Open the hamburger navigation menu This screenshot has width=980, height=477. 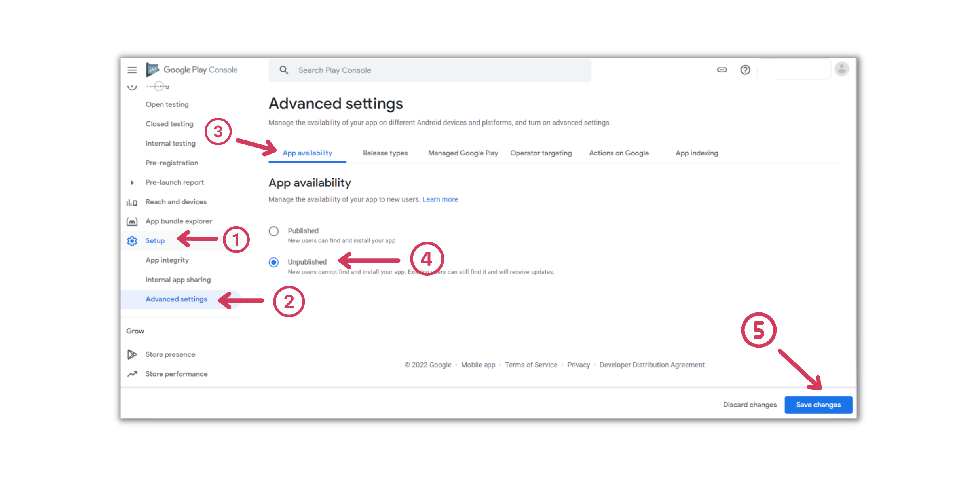(x=132, y=70)
